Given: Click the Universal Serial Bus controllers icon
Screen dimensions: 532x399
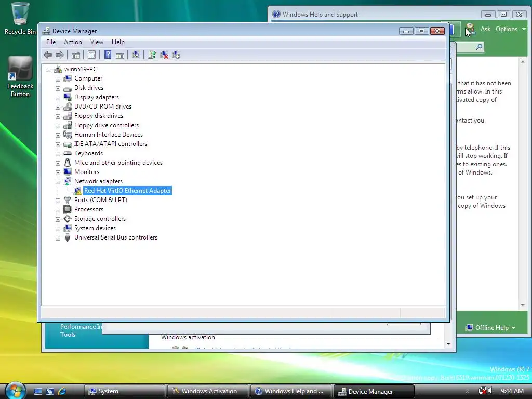Looking at the screenshot, I should 68,237.
